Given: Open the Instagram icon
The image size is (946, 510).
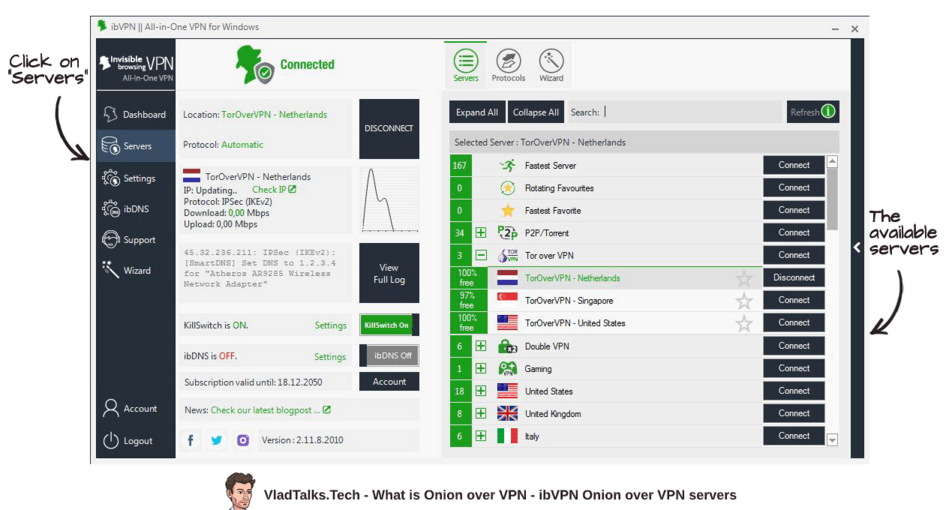Looking at the screenshot, I should pyautogui.click(x=243, y=440).
